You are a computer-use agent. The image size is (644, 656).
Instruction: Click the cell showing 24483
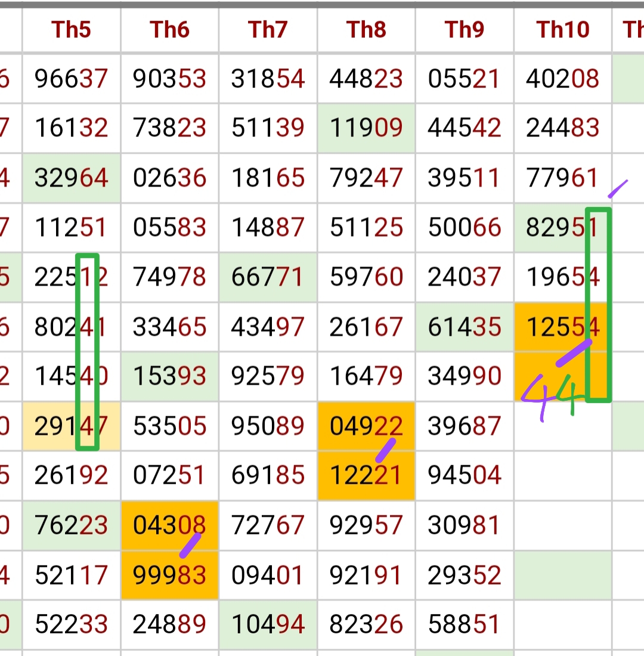coord(563,128)
